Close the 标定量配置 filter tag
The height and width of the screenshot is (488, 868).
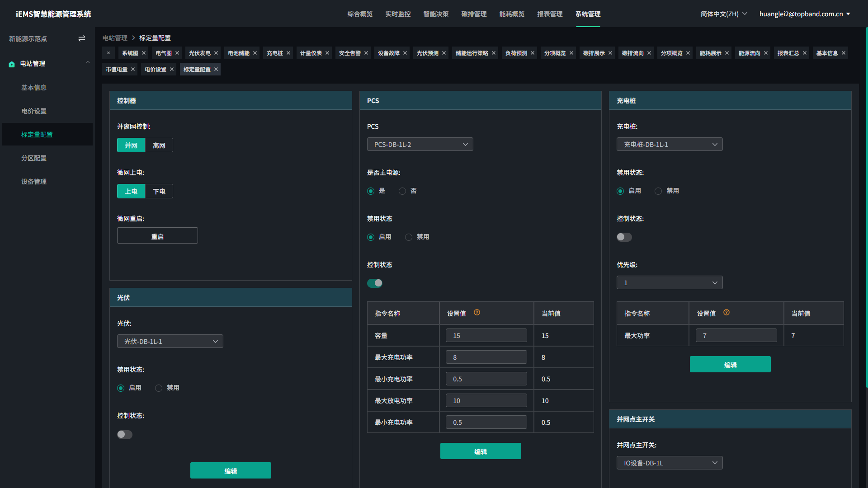click(x=216, y=69)
